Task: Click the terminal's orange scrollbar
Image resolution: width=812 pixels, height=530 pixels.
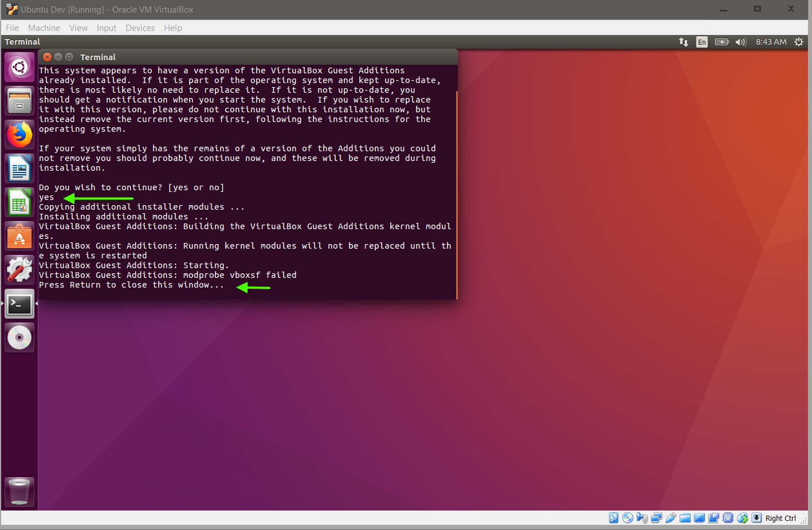Action: click(457, 195)
